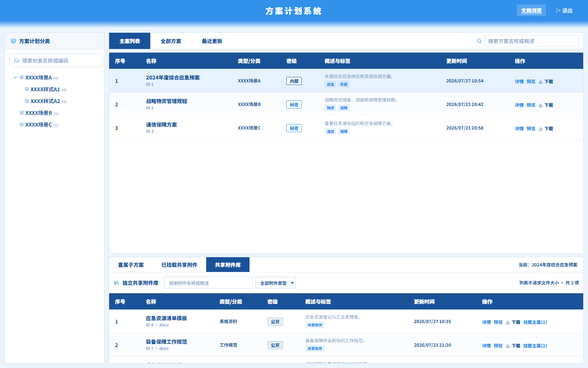The image size is (588, 368).
Task: Open the 已挂载共享附件 tab
Action: coord(179,265)
